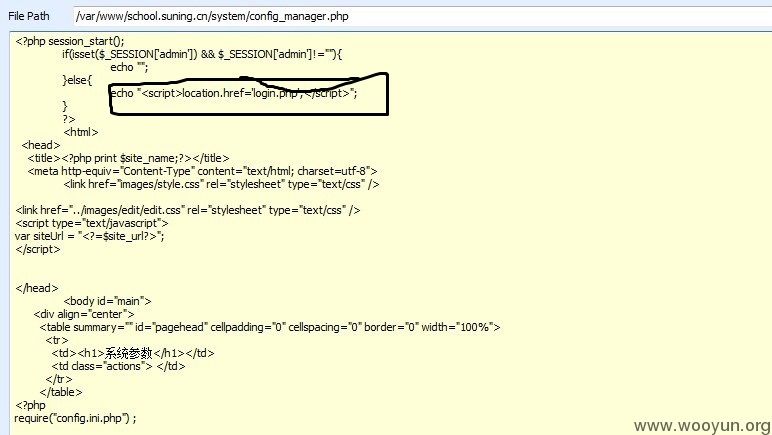Click the table summary id="pagehead" line
This screenshot has width=772, height=435.
270,327
